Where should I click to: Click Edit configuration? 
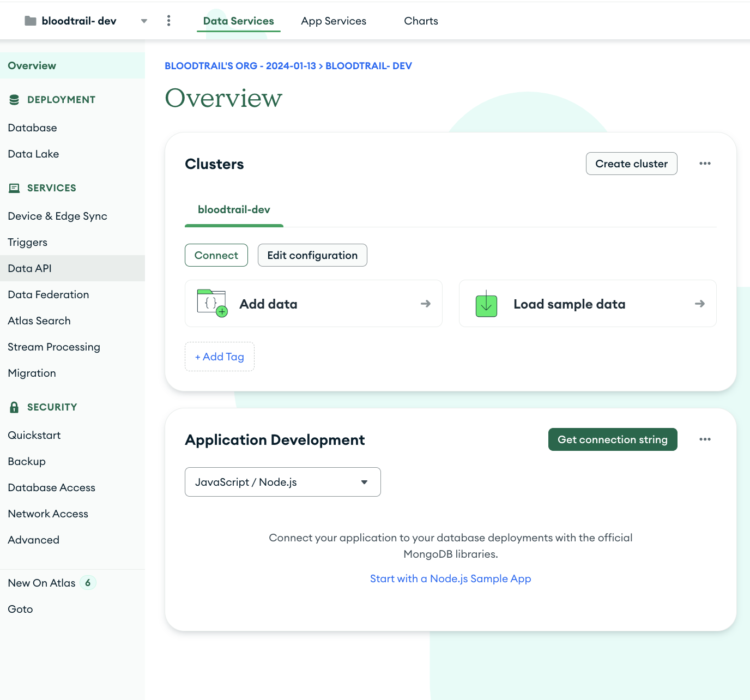point(312,255)
